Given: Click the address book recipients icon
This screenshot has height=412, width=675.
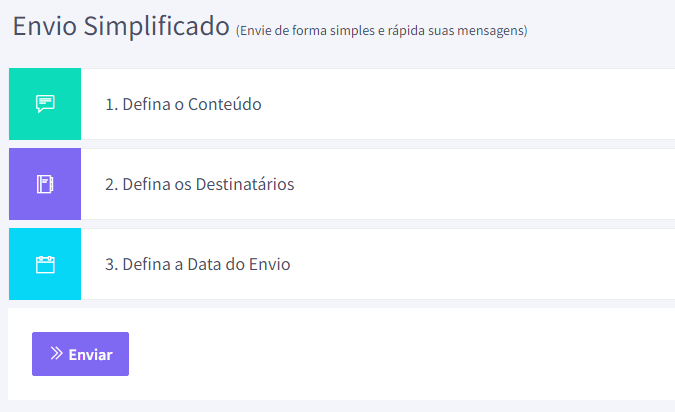Looking at the screenshot, I should tap(45, 184).
